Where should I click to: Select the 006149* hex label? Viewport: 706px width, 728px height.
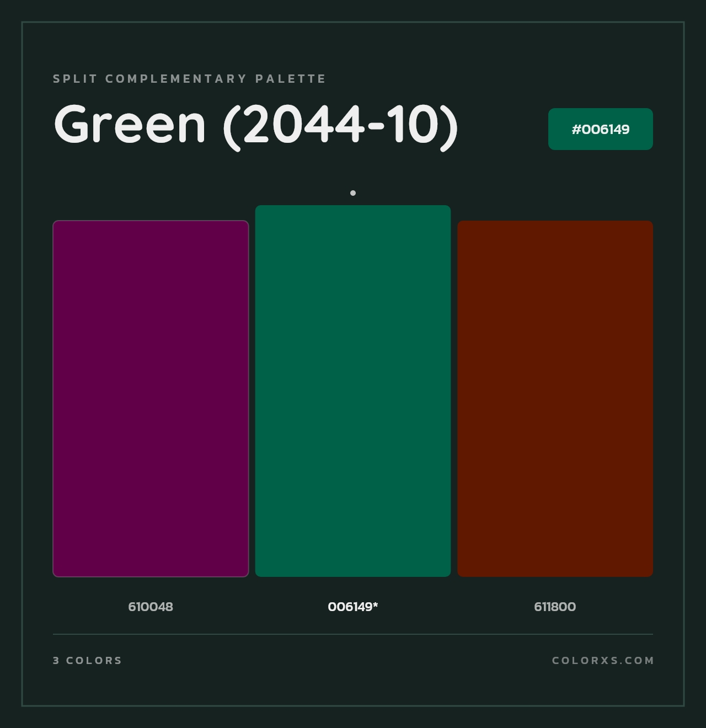coord(353,607)
